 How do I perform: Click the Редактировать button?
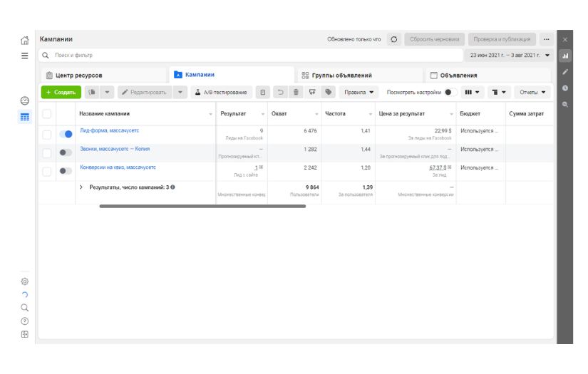145,92
